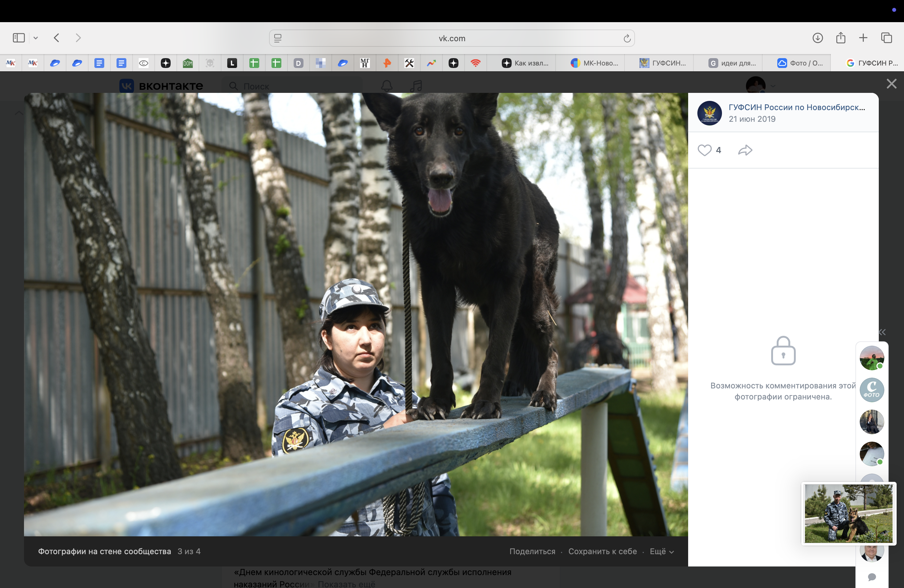Click Поделиться link below the photo
904x588 pixels.
[532, 551]
